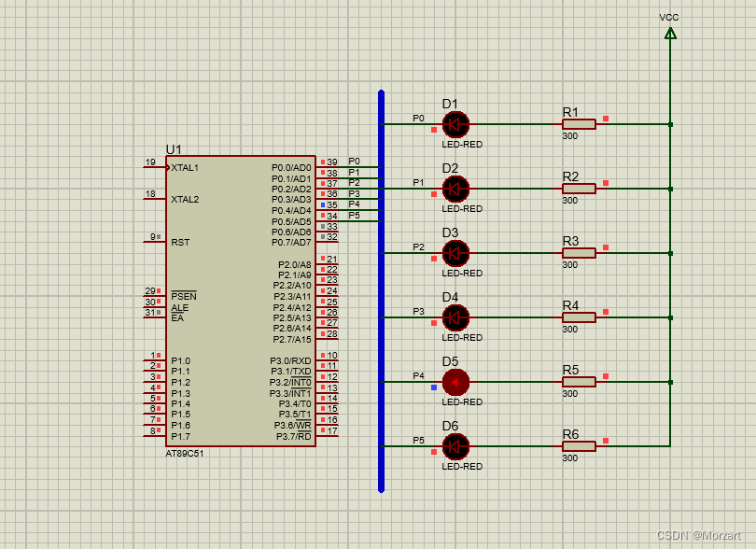756x549 pixels.
Task: Click pin number 35 with blue indicator
Action: click(x=332, y=205)
